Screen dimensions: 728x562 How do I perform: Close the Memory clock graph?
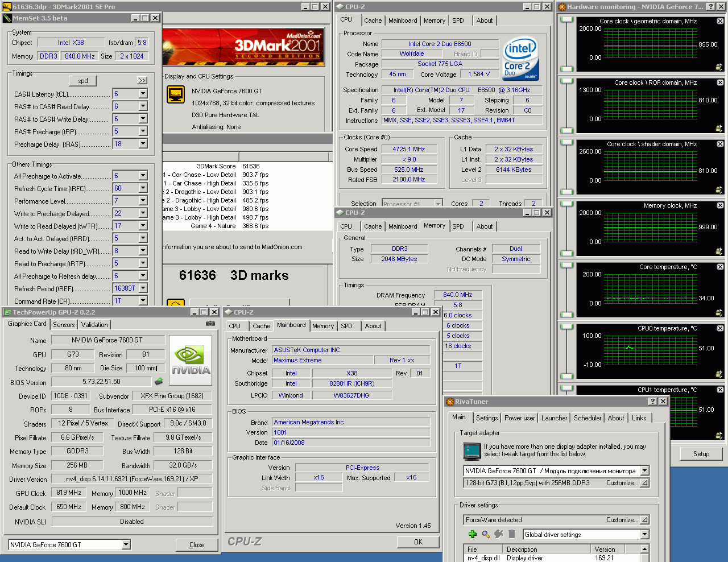coord(720,205)
